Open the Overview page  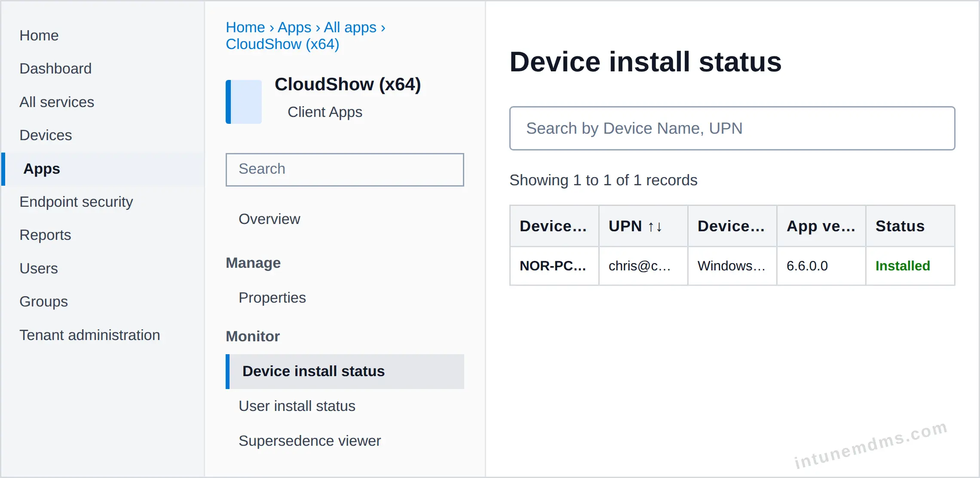click(269, 219)
